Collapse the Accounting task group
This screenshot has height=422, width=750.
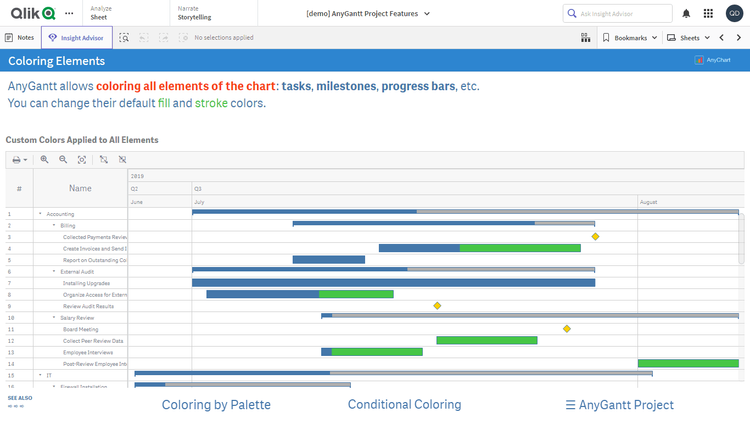pyautogui.click(x=40, y=214)
